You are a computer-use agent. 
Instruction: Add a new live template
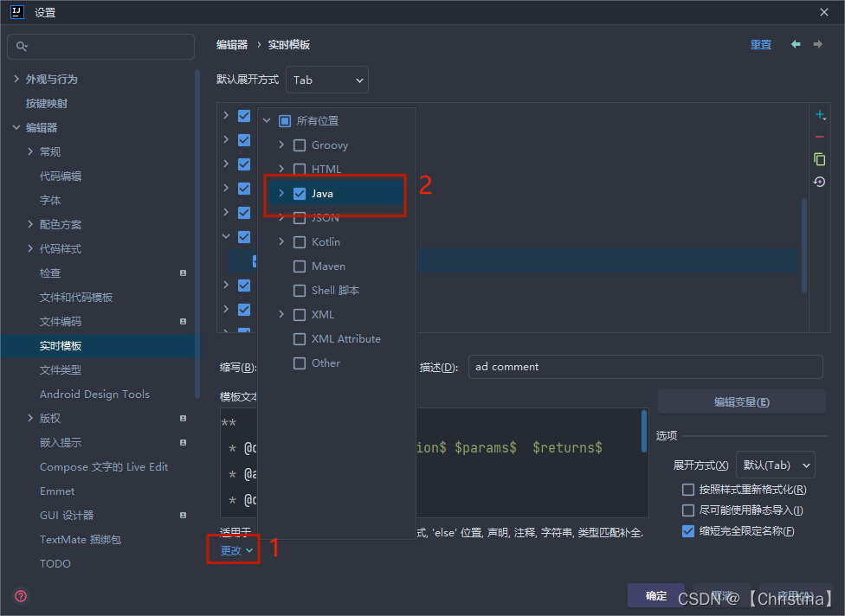(820, 113)
